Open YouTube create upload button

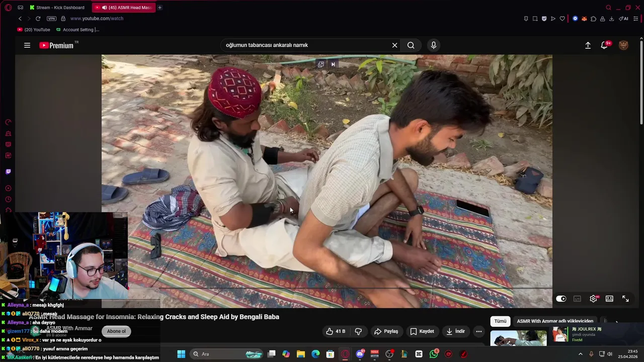click(588, 45)
